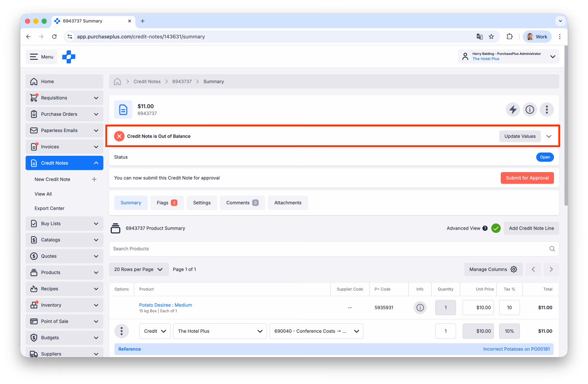This screenshot has height=384, width=588.
Task: Open the Chrome three-dot menu
Action: [560, 37]
